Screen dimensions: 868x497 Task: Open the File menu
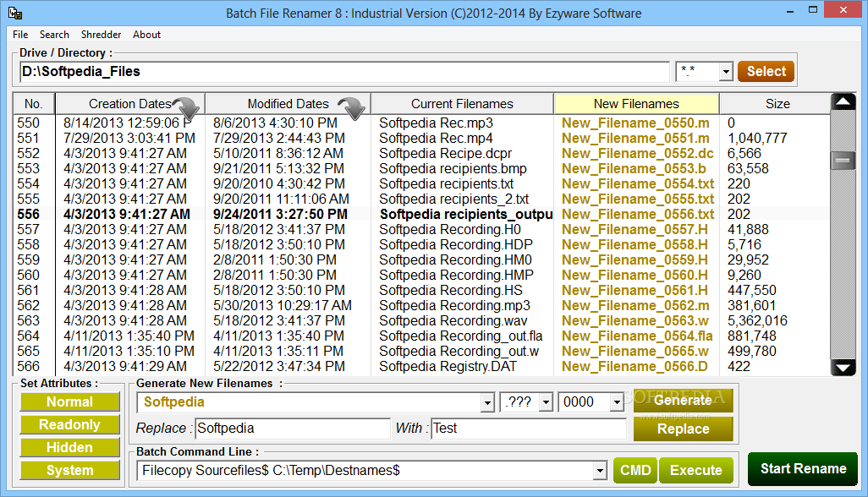click(20, 35)
